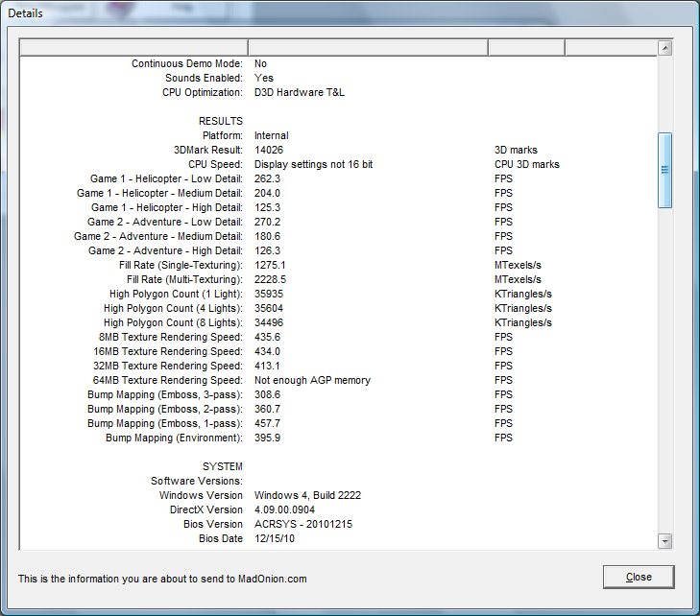The width and height of the screenshot is (700, 616).
Task: Click the scrollbar up arrow
Action: click(x=664, y=48)
